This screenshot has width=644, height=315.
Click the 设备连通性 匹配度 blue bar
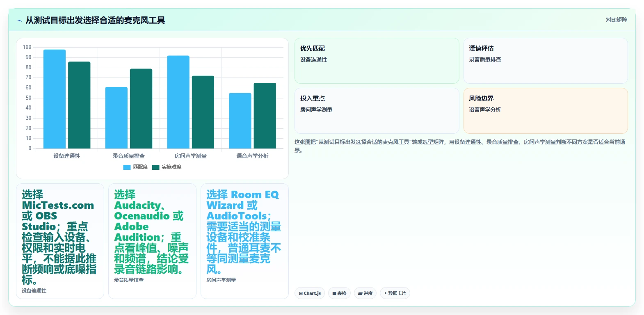55,99
